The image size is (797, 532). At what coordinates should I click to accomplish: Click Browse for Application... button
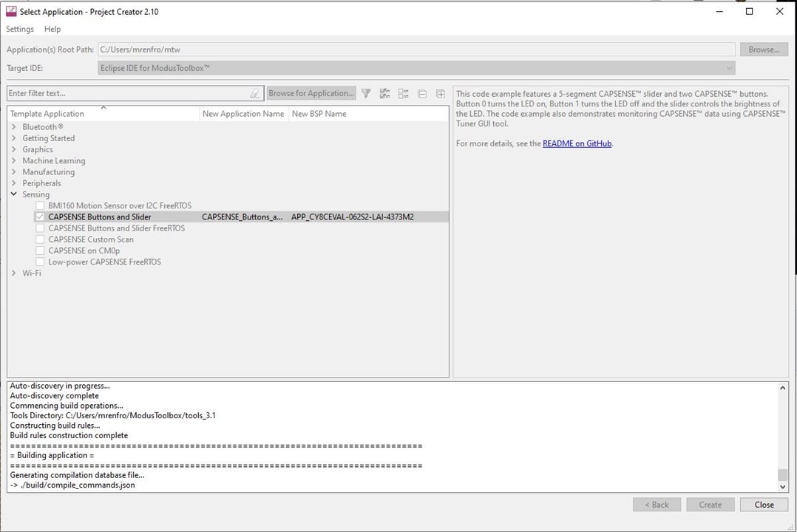click(x=311, y=93)
